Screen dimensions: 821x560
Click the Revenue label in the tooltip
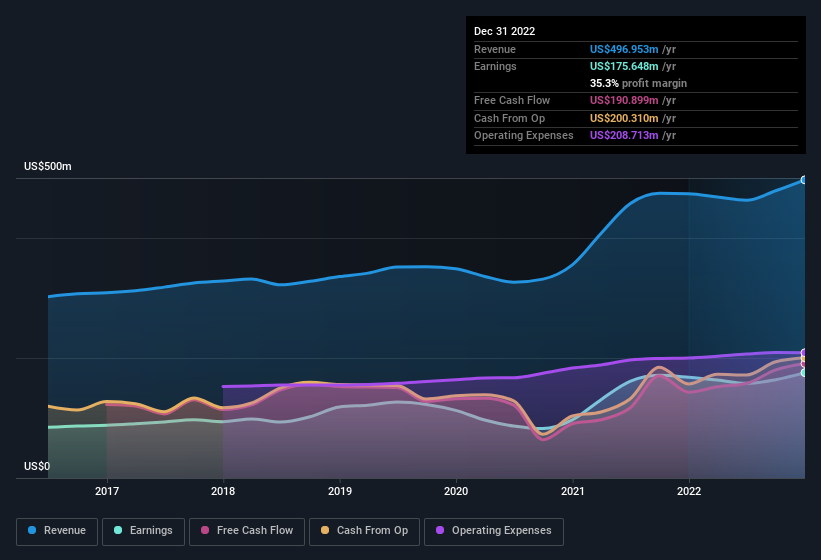(x=495, y=49)
